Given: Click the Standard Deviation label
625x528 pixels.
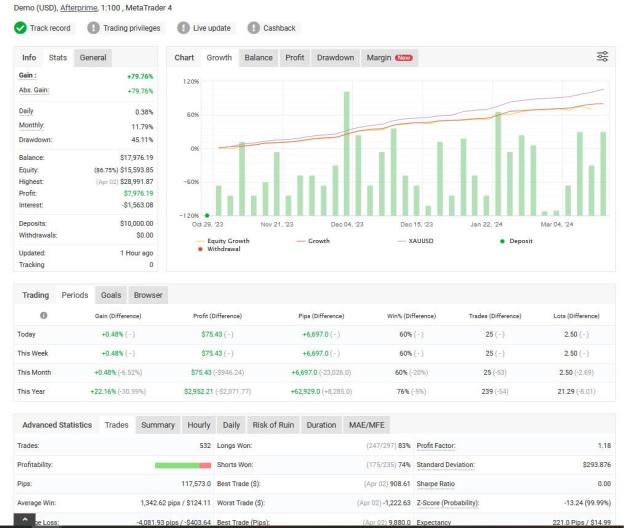Looking at the screenshot, I should (x=446, y=465).
